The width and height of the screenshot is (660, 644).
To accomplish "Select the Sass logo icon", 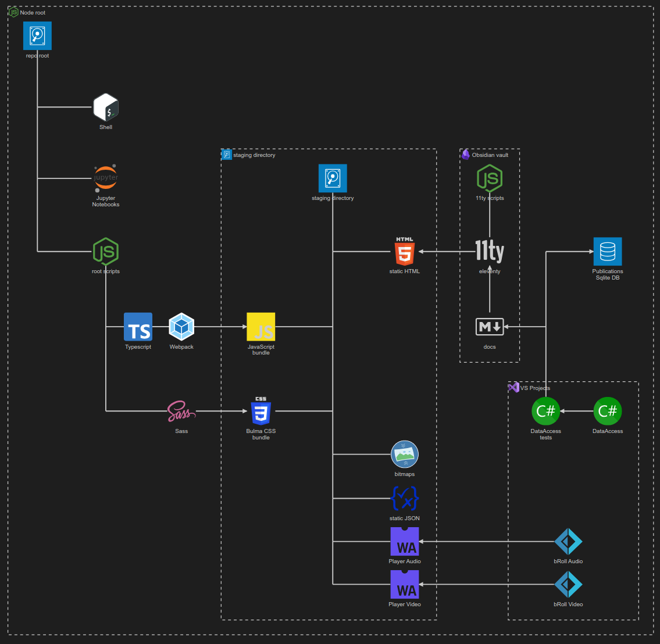I will pos(181,411).
